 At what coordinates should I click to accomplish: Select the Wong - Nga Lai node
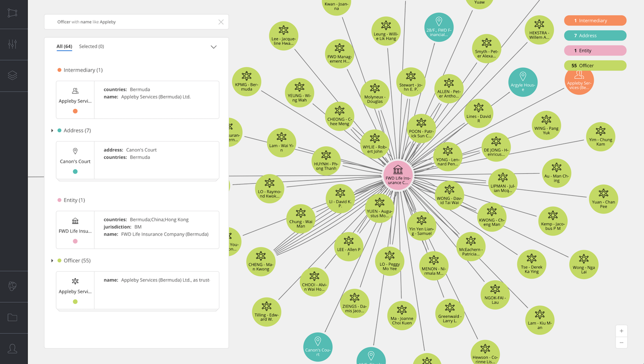coord(584,264)
